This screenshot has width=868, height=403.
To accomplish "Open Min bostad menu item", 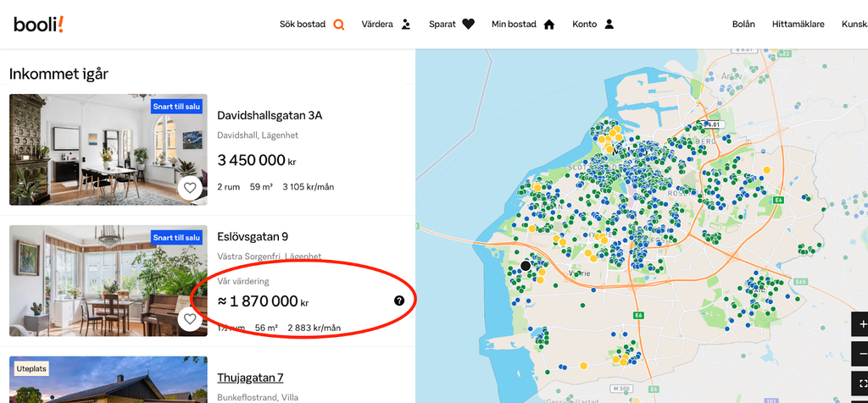I will pos(514,25).
